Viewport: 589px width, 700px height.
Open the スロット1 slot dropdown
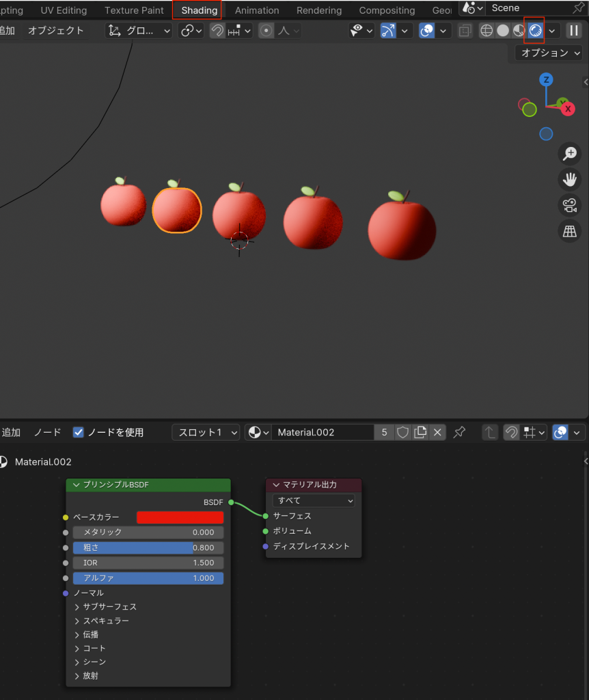pos(206,432)
